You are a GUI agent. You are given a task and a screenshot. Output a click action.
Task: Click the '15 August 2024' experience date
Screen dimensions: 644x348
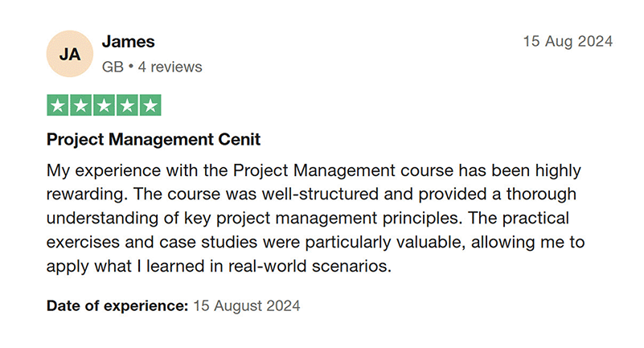pos(247,305)
